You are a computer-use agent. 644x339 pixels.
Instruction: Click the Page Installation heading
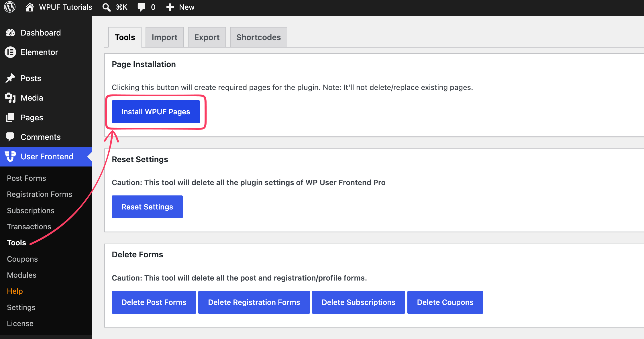(x=144, y=64)
